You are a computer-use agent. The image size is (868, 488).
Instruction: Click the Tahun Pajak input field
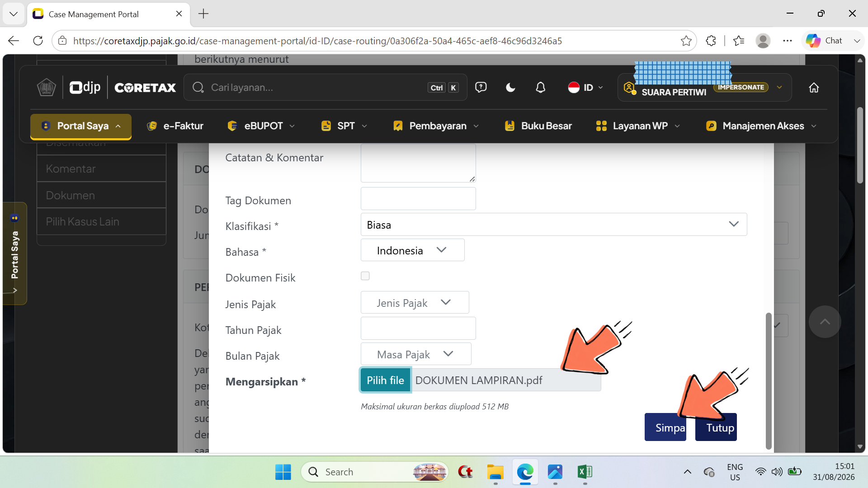point(418,328)
